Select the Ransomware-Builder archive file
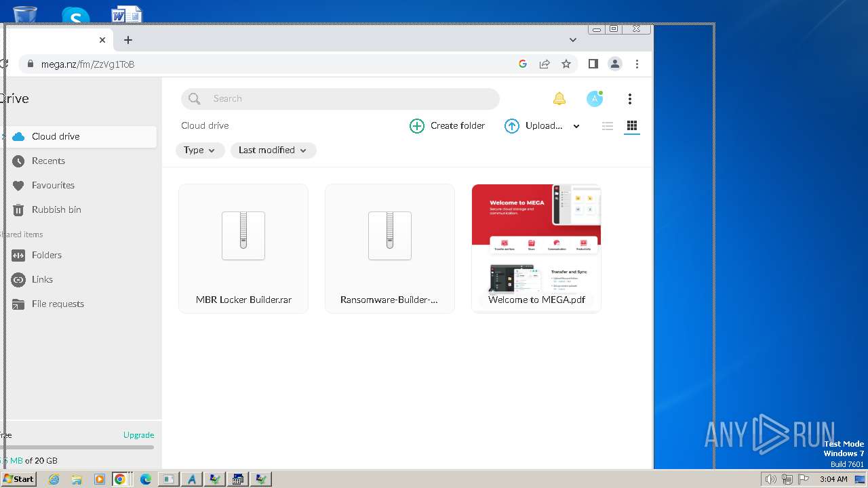Viewport: 868px width, 488px height. pos(390,249)
